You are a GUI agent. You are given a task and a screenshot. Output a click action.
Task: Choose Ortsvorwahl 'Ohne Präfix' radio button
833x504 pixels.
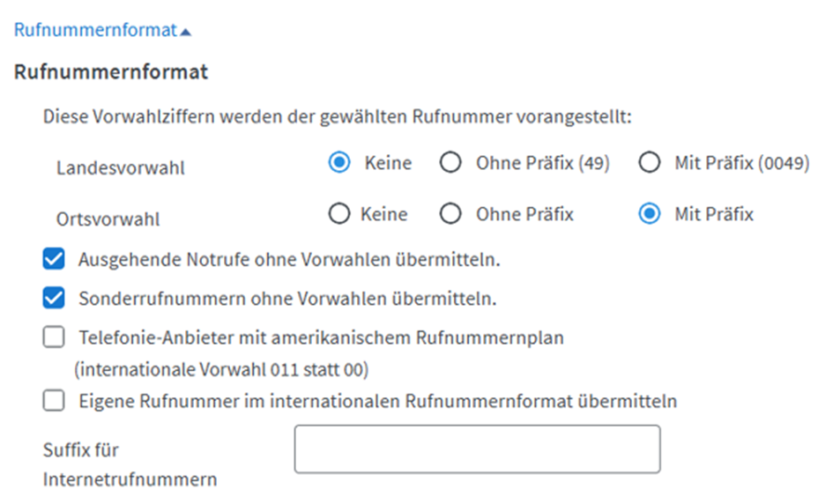450,213
